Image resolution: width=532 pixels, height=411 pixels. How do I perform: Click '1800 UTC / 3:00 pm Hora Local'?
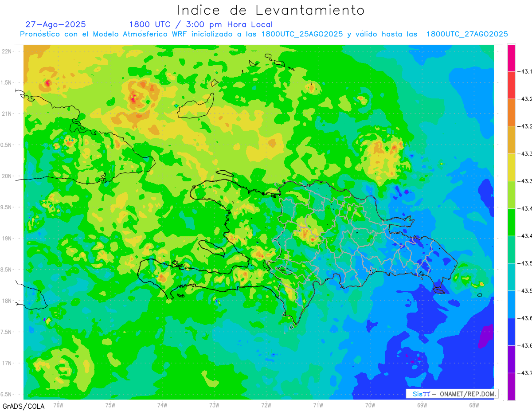click(201, 24)
